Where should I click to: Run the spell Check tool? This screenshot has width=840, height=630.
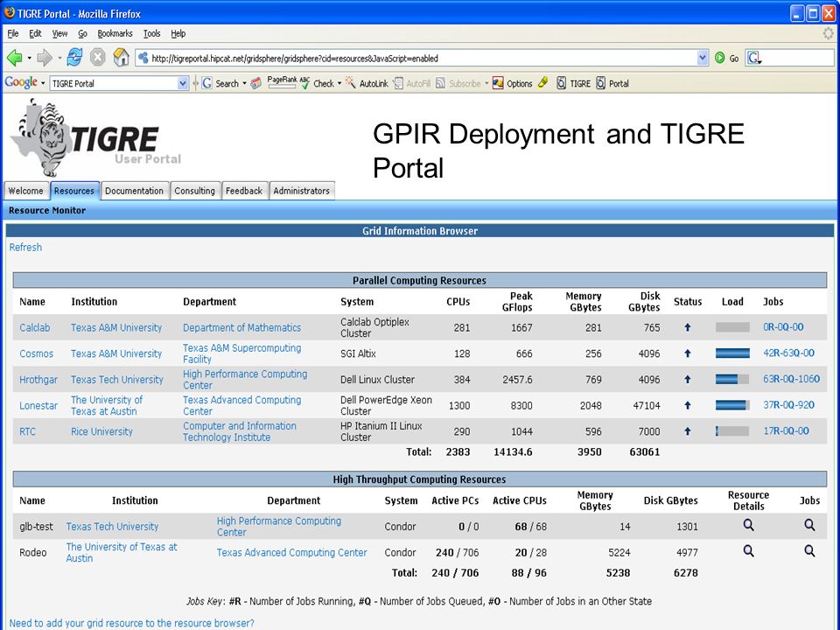coord(317,84)
